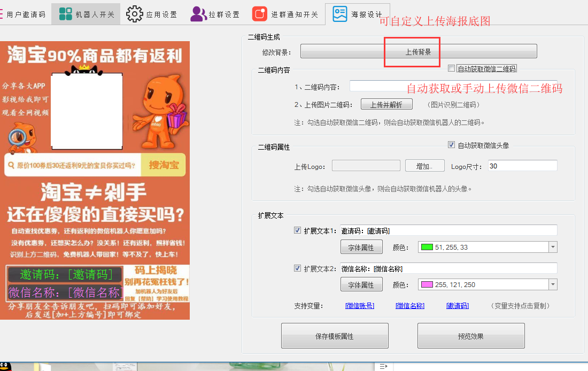Click 预览效果 button
Screen dimensions: 588x371
(471, 336)
